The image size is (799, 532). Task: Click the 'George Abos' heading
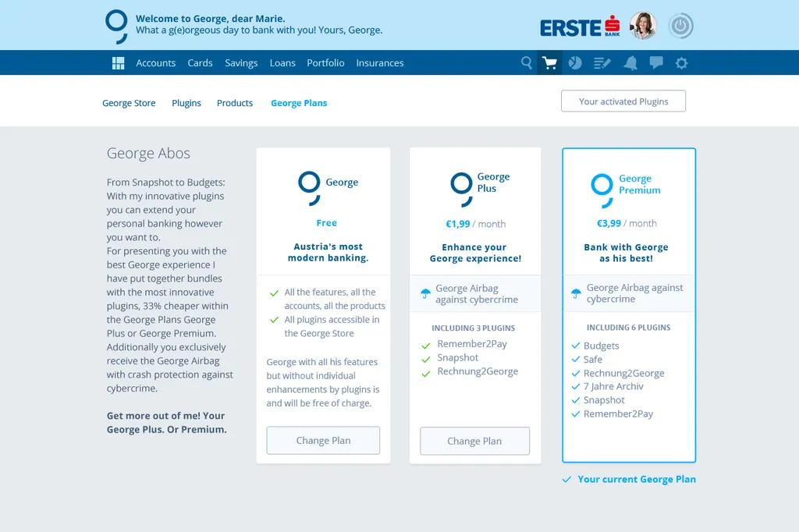tap(148, 153)
